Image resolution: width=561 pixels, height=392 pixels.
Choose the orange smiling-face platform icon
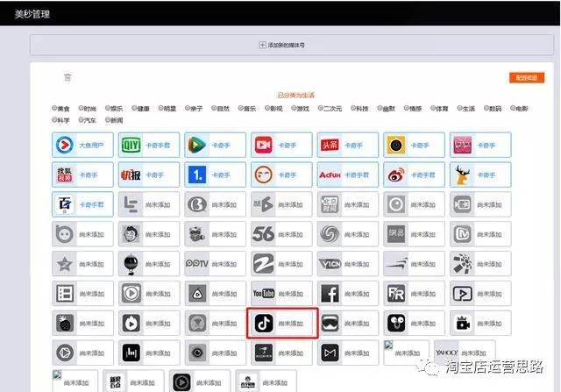click(x=263, y=175)
